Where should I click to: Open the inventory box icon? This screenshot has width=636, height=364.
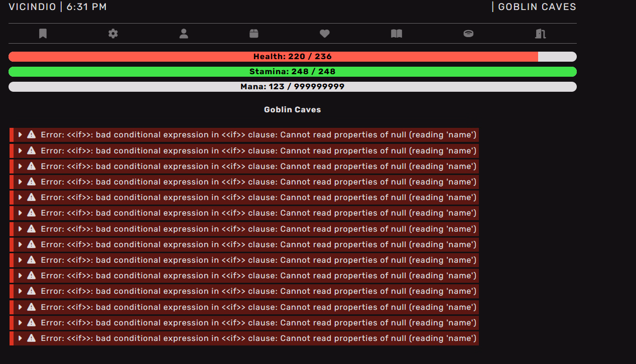[254, 34]
